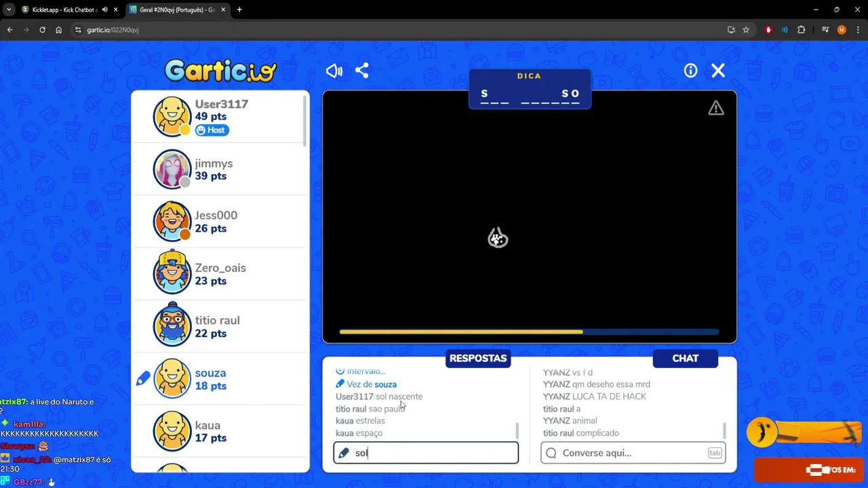The width and height of the screenshot is (868, 488).
Task: Click the Gartic.io logo
Action: click(x=220, y=70)
